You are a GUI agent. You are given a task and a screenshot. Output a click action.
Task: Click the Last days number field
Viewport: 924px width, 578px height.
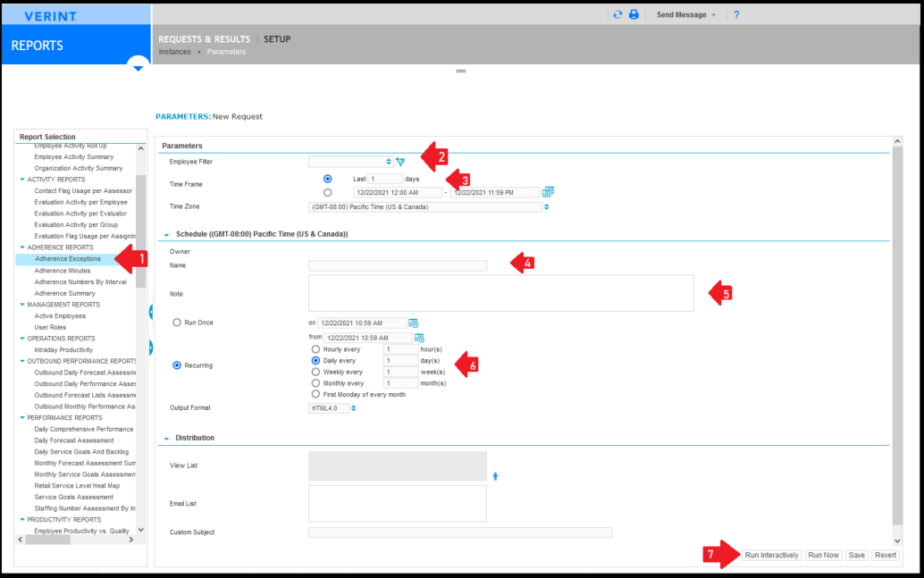click(x=385, y=179)
